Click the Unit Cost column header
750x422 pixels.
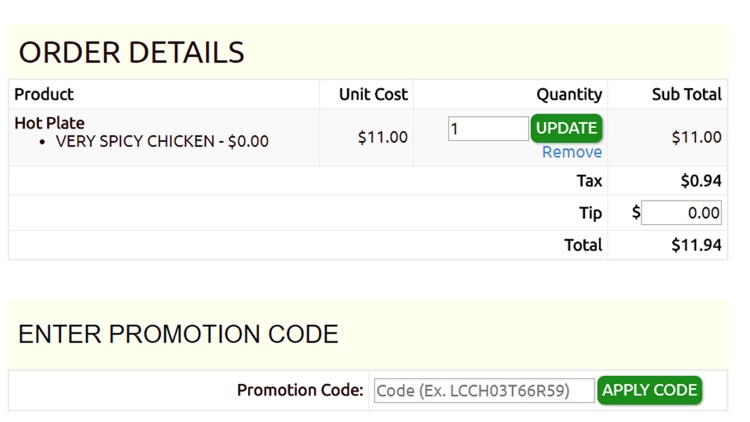pyautogui.click(x=373, y=94)
